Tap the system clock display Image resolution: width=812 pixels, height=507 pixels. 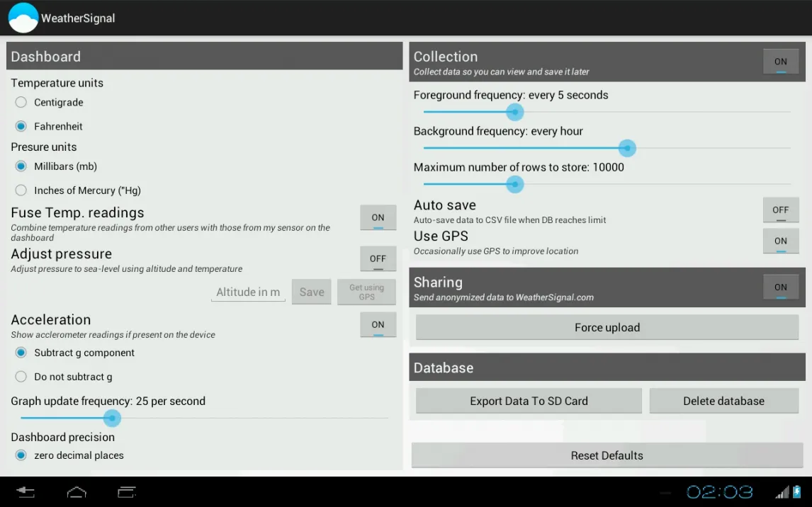point(719,492)
